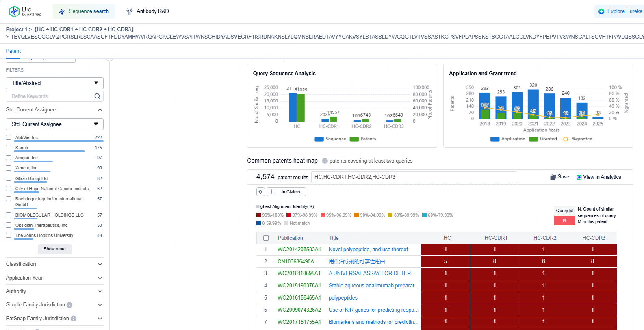Click the 99%-100% dark red legend swatch
The image size is (644, 330).
coord(258,215)
